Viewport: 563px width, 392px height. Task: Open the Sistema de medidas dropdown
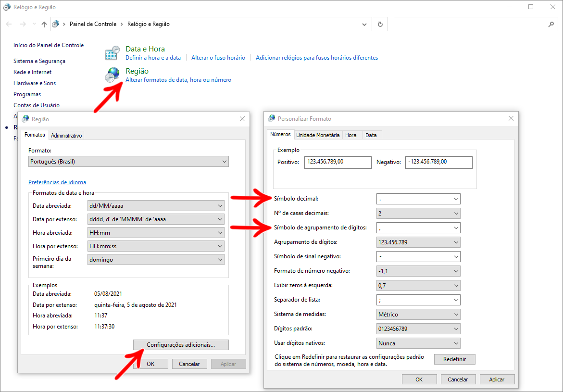point(418,315)
